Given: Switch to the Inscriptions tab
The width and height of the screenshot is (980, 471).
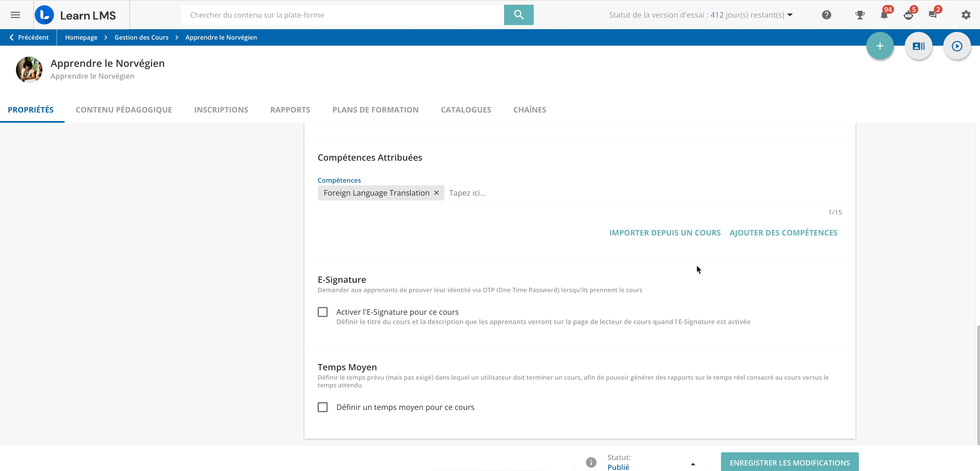Looking at the screenshot, I should [221, 110].
